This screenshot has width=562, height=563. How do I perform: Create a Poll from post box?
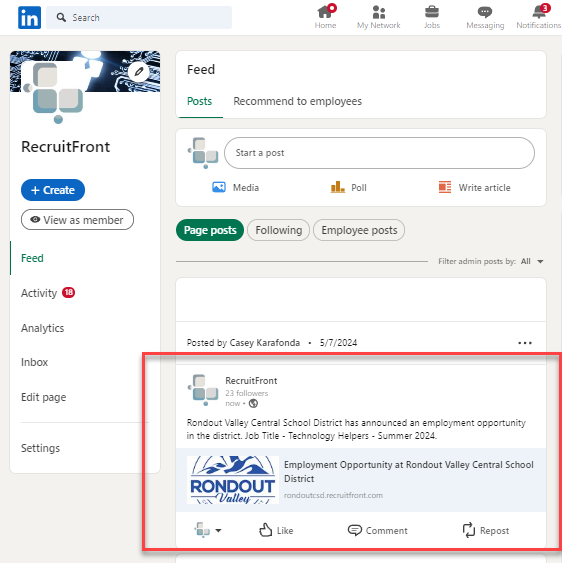(x=348, y=187)
